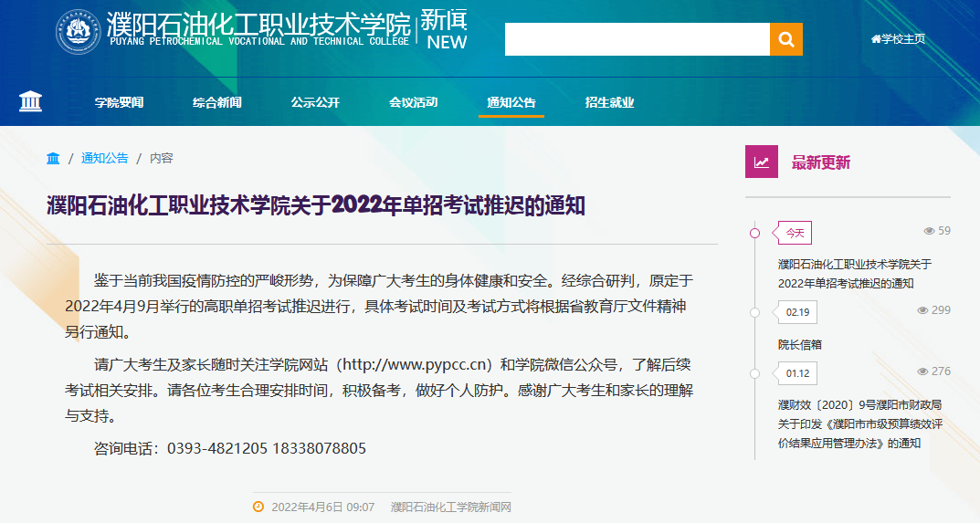Open the 濮财效 budget evaluation notice link

859,424
